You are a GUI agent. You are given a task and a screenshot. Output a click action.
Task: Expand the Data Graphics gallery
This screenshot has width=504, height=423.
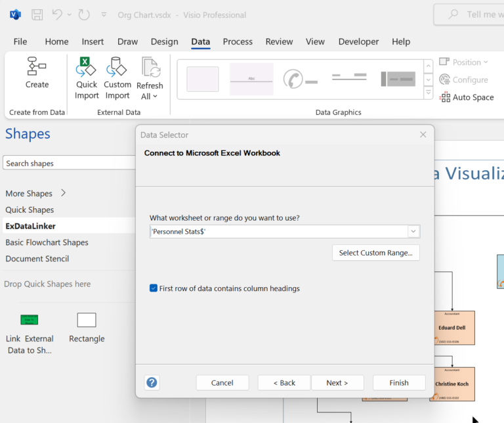point(428,94)
